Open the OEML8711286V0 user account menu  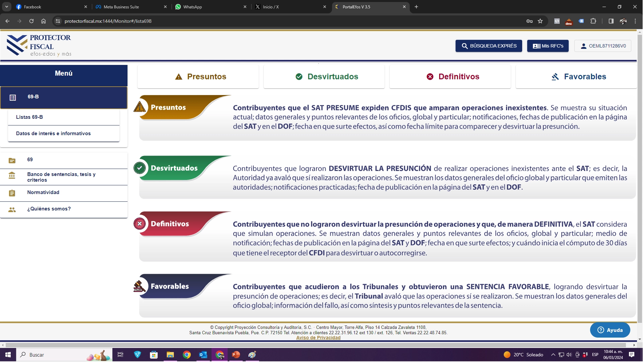(x=603, y=46)
